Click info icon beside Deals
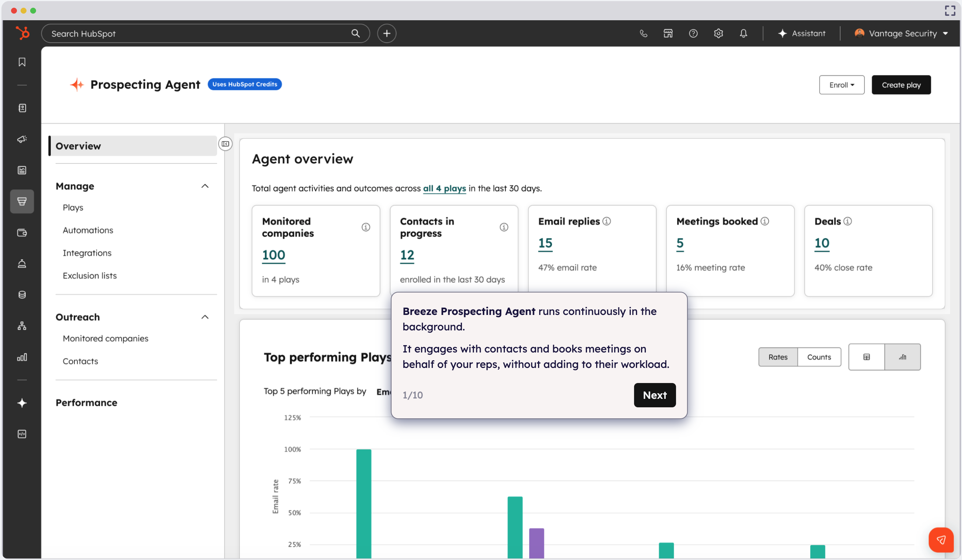The image size is (962, 560). pyautogui.click(x=848, y=221)
